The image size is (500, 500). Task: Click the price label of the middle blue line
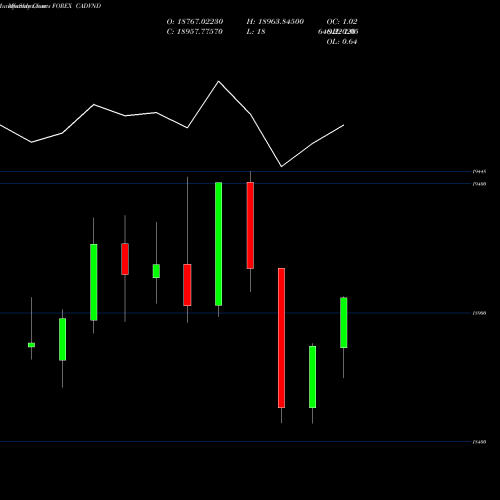click(479, 313)
